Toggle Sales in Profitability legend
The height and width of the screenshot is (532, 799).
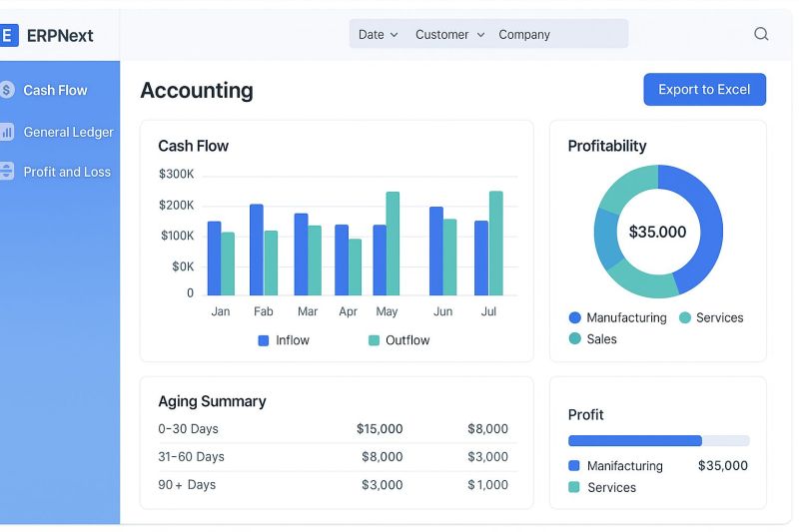point(575,339)
